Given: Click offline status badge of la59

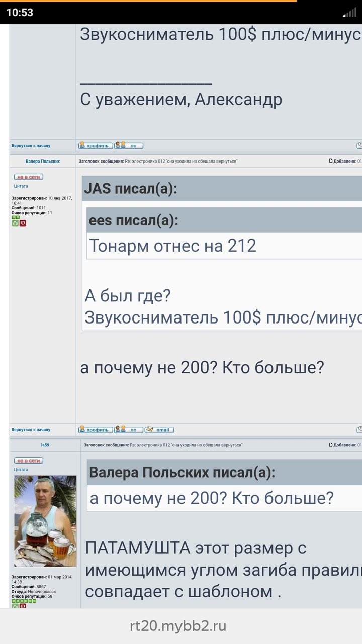Looking at the screenshot, I should 29,461.
